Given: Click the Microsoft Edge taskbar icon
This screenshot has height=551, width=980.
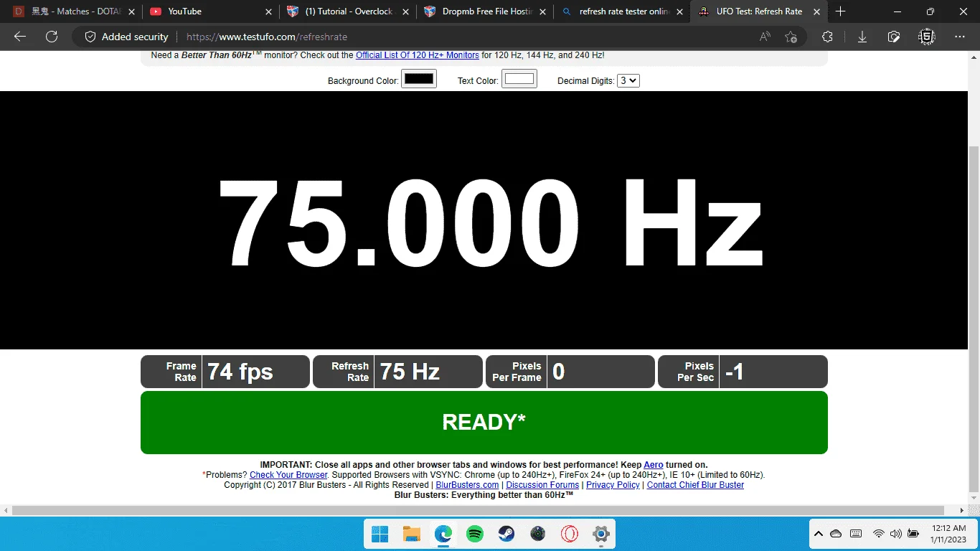Looking at the screenshot, I should point(443,534).
